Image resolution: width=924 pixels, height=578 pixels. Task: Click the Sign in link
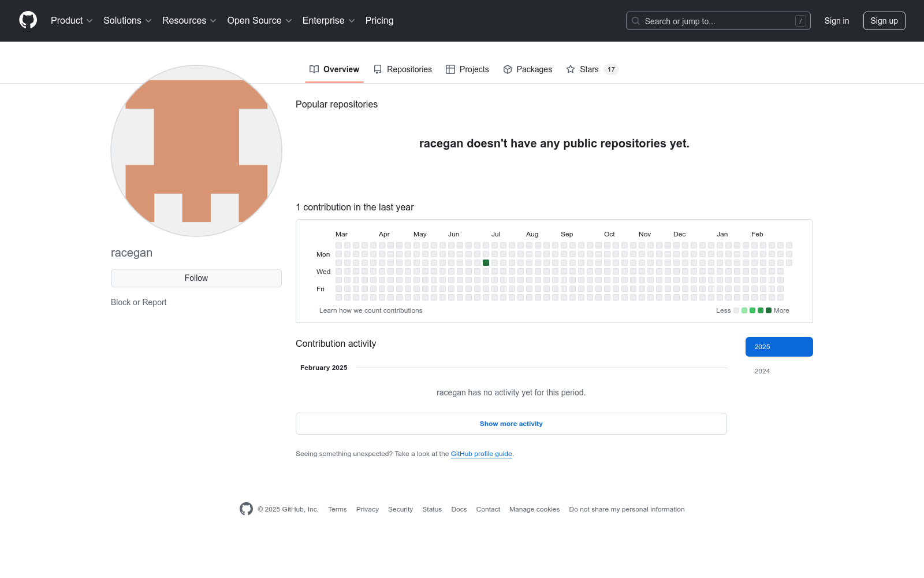(x=837, y=21)
